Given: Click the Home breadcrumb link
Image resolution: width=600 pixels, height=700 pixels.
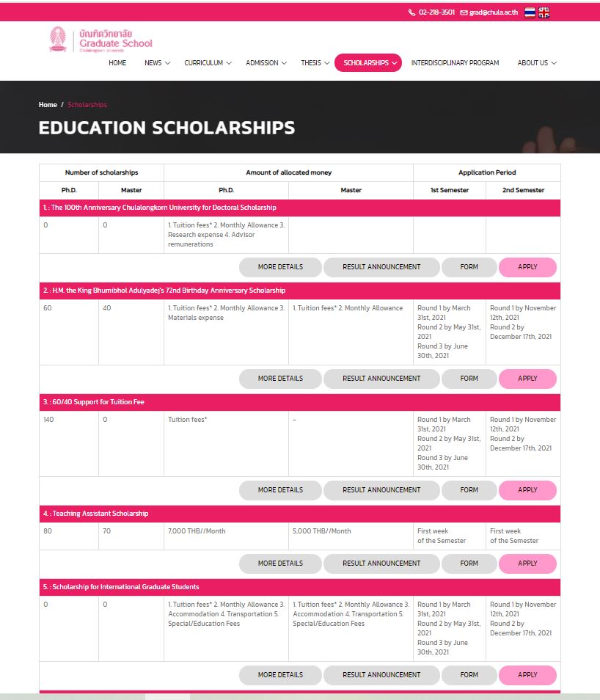Looking at the screenshot, I should coord(48,105).
